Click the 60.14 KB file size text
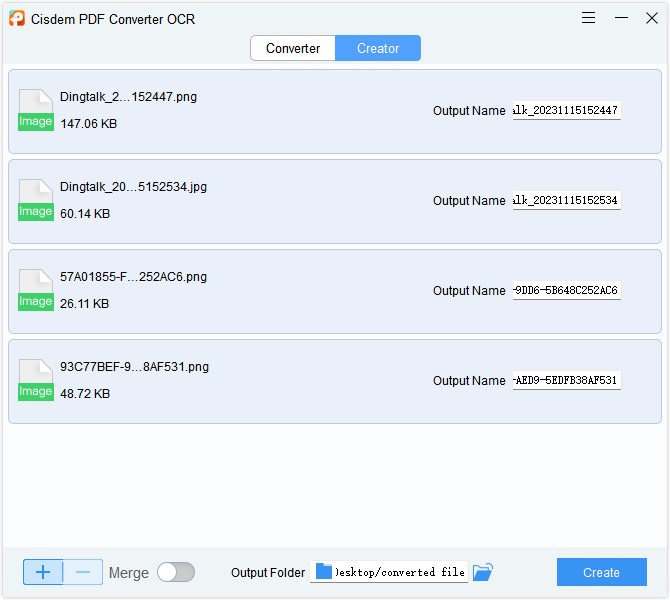Screen dimensions: 670x600 (85, 214)
